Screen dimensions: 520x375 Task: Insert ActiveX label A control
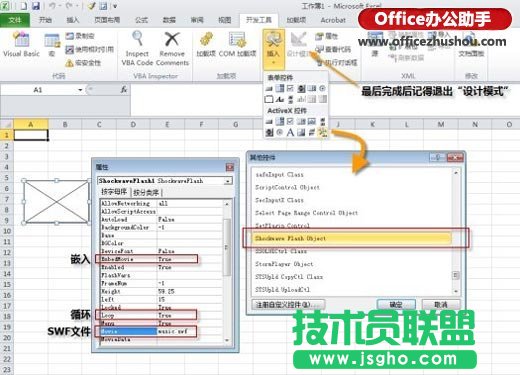tap(290, 132)
